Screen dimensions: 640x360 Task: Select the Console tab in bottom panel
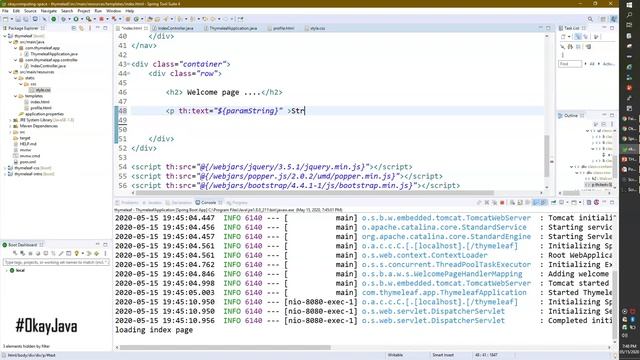[x=208, y=202]
